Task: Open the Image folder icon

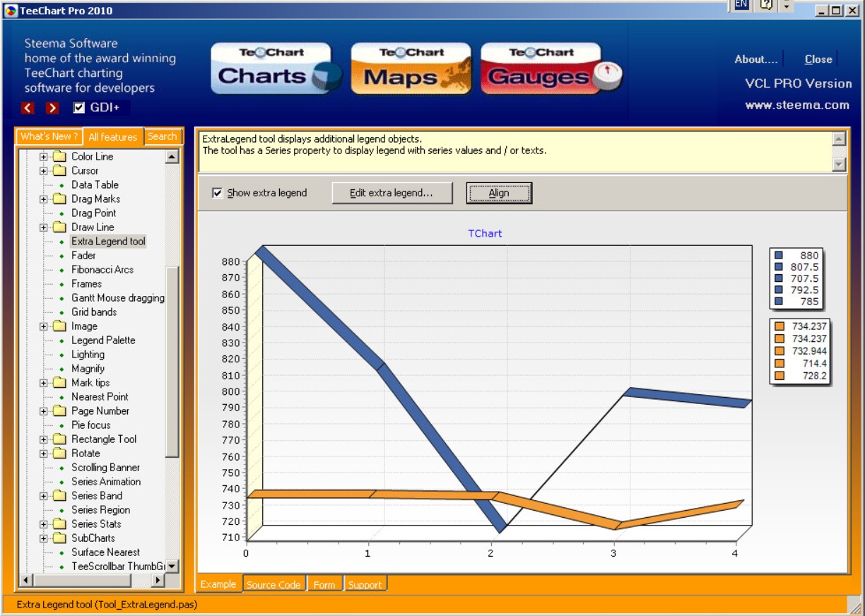Action: click(x=59, y=326)
